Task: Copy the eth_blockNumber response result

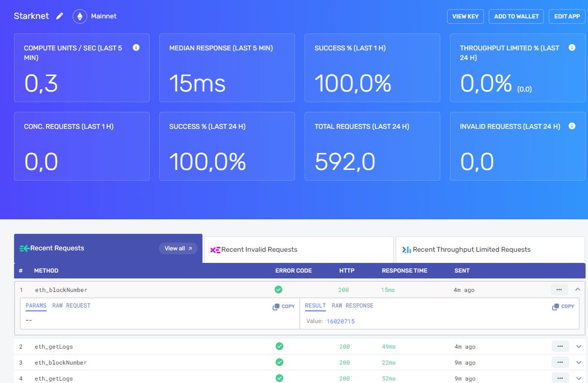Action: (563, 306)
